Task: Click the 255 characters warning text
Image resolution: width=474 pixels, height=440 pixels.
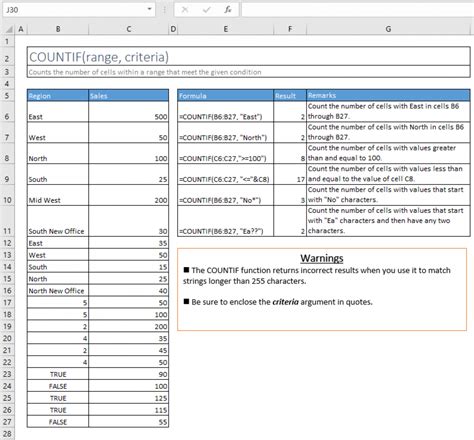Action: click(x=317, y=276)
